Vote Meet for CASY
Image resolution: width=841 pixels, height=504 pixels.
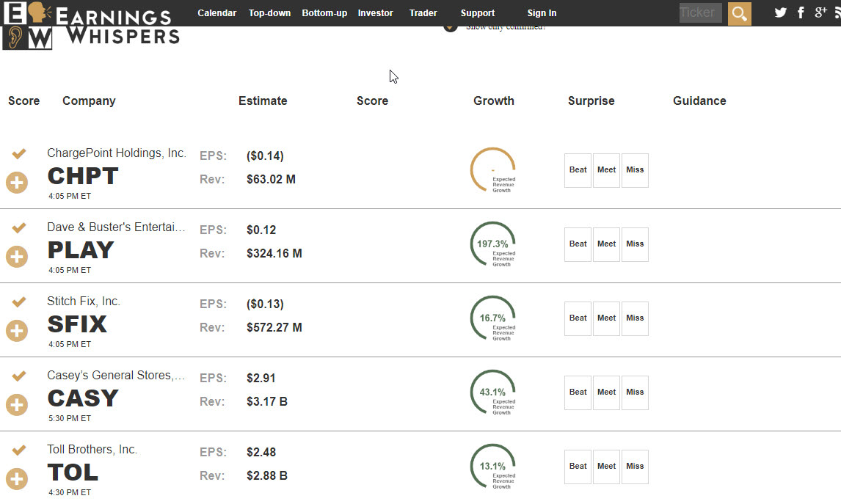[607, 392]
